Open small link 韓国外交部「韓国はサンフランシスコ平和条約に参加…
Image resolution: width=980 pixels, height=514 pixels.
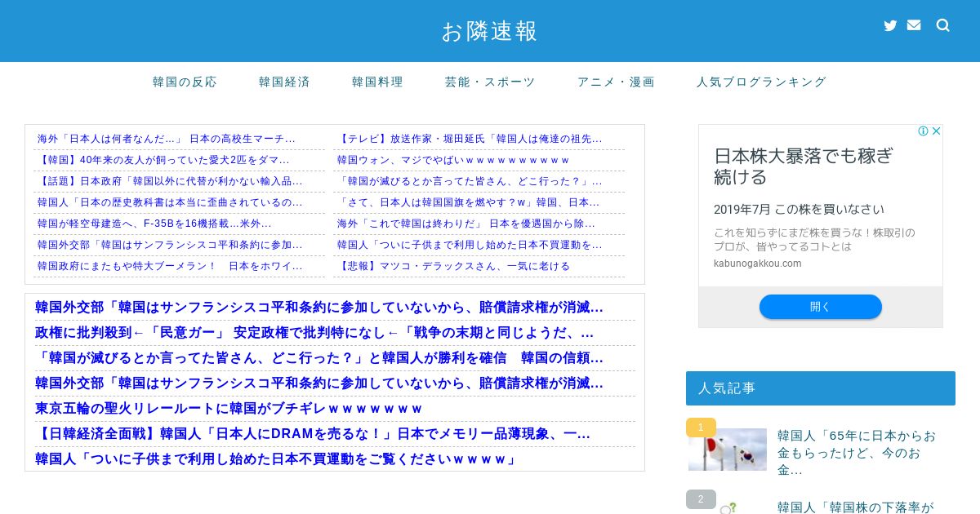170,245
